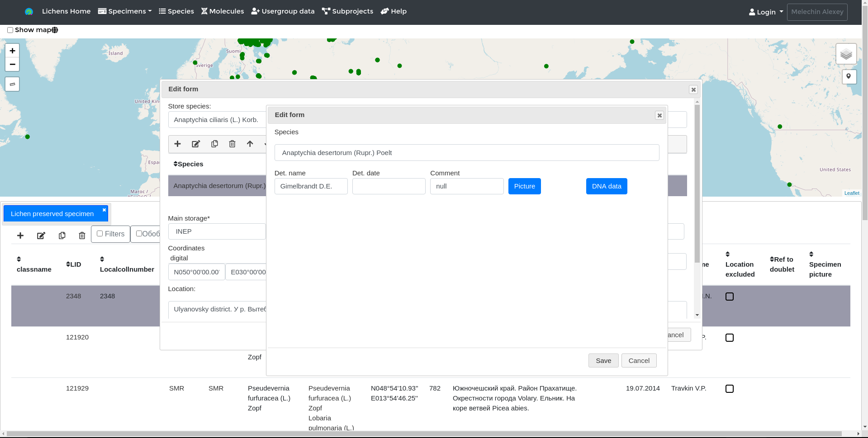Check Location excluded for row 2348

730,297
